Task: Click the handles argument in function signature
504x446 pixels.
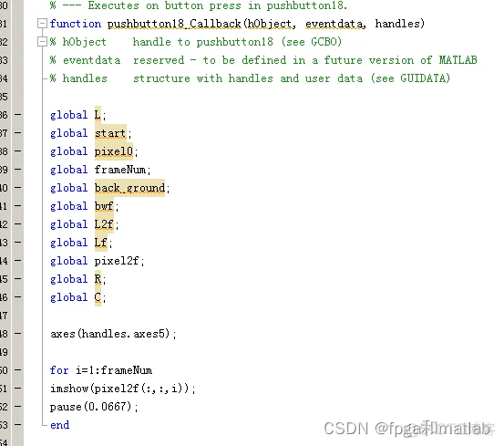Action: tap(397, 24)
